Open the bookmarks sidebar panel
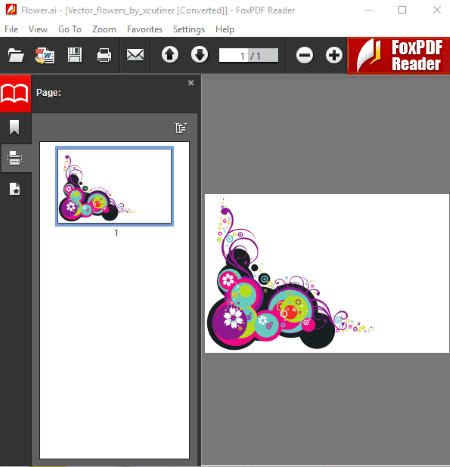This screenshot has width=450, height=467. [15, 128]
